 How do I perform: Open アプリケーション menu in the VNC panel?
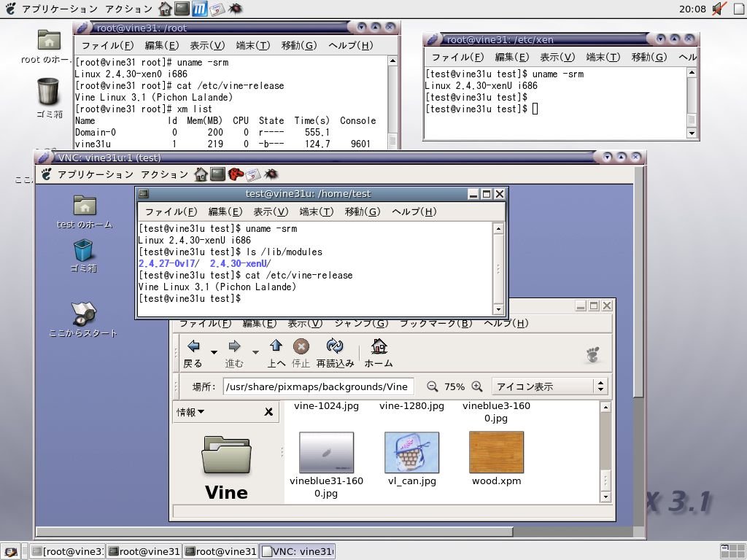(96, 175)
